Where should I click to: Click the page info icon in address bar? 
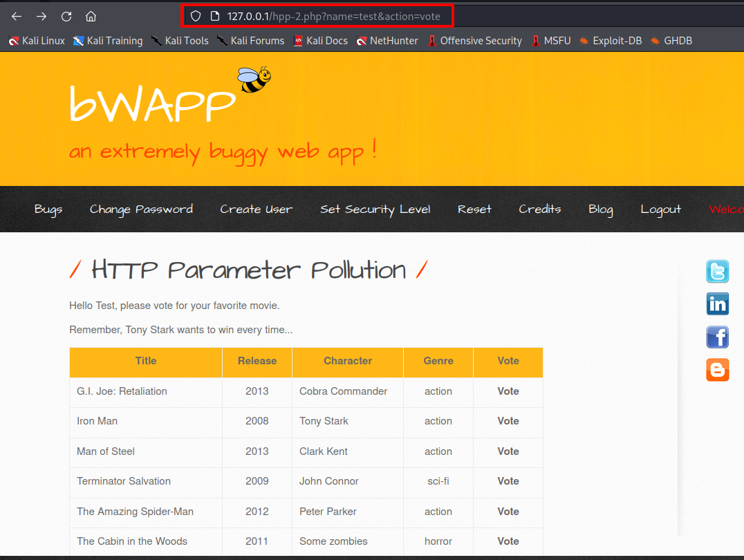tap(215, 16)
